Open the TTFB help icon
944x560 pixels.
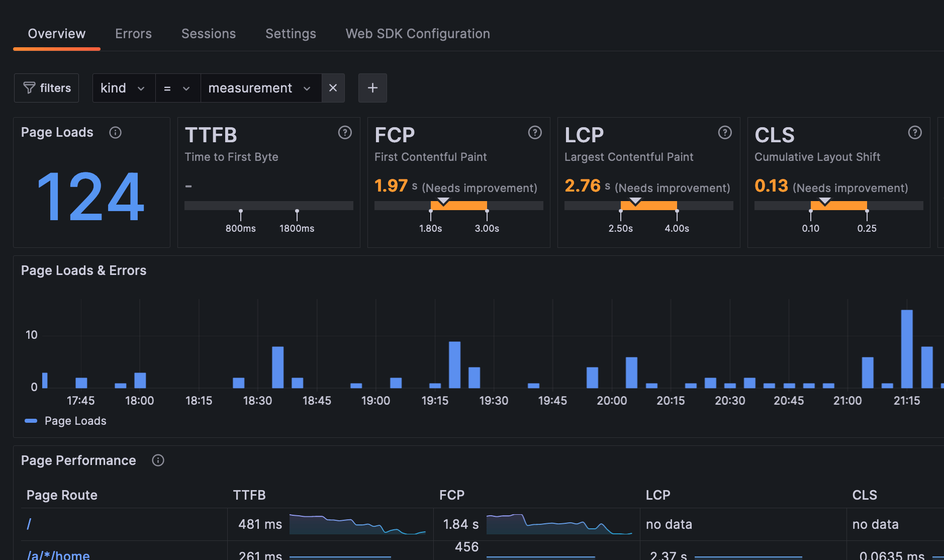345,133
